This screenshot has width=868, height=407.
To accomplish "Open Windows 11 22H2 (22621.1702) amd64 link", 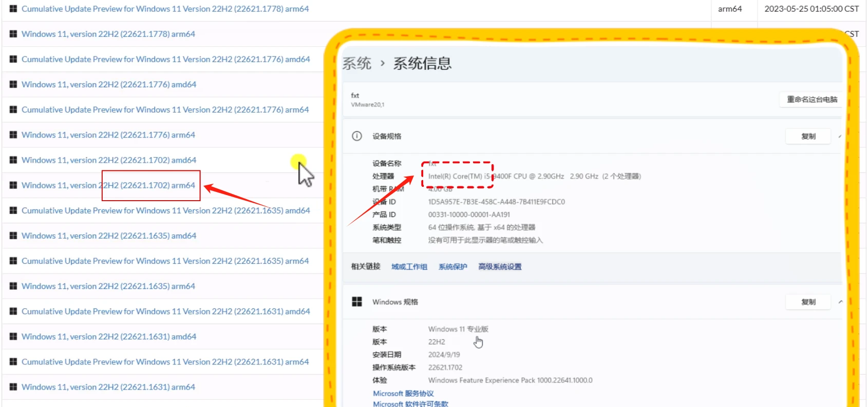I will click(x=109, y=160).
